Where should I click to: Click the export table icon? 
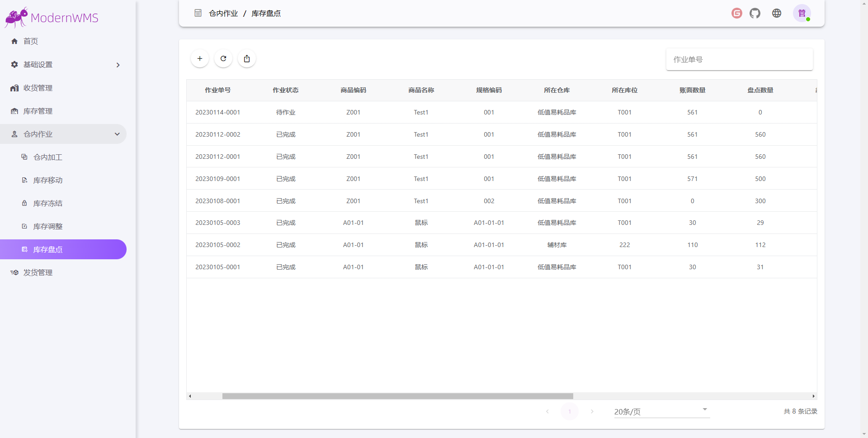[x=247, y=59]
